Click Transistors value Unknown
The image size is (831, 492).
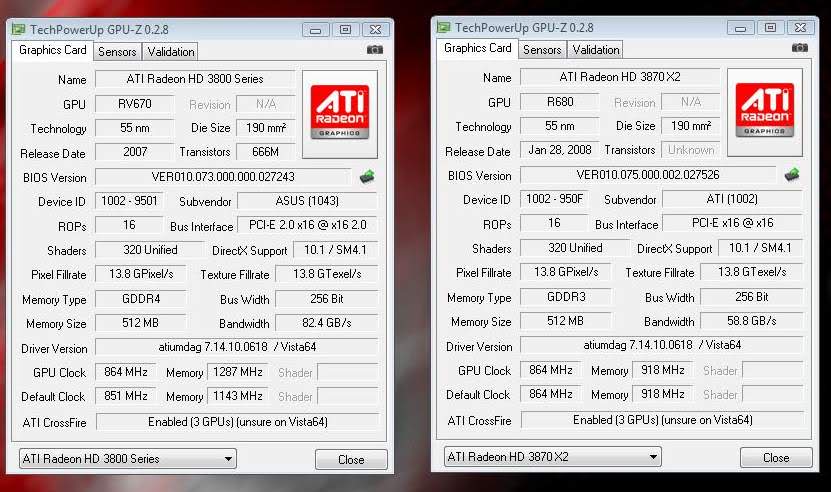coord(691,150)
